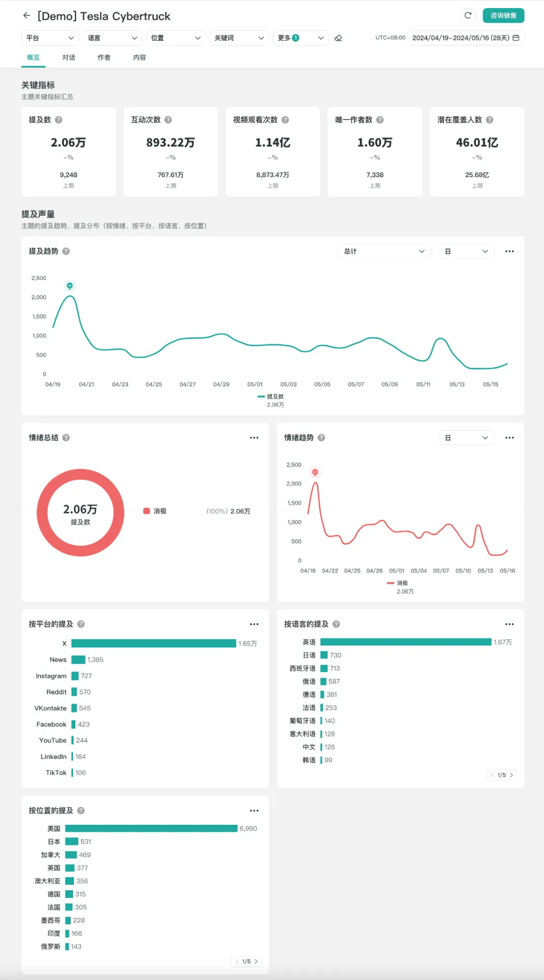Click the TikTok row value 106
The width and height of the screenshot is (544, 980).
coord(81,772)
